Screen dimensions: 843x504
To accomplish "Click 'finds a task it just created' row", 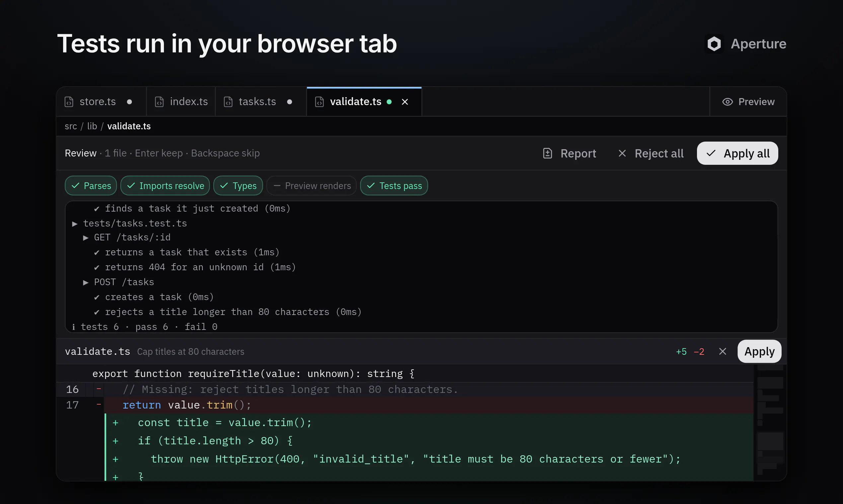I will tap(192, 209).
